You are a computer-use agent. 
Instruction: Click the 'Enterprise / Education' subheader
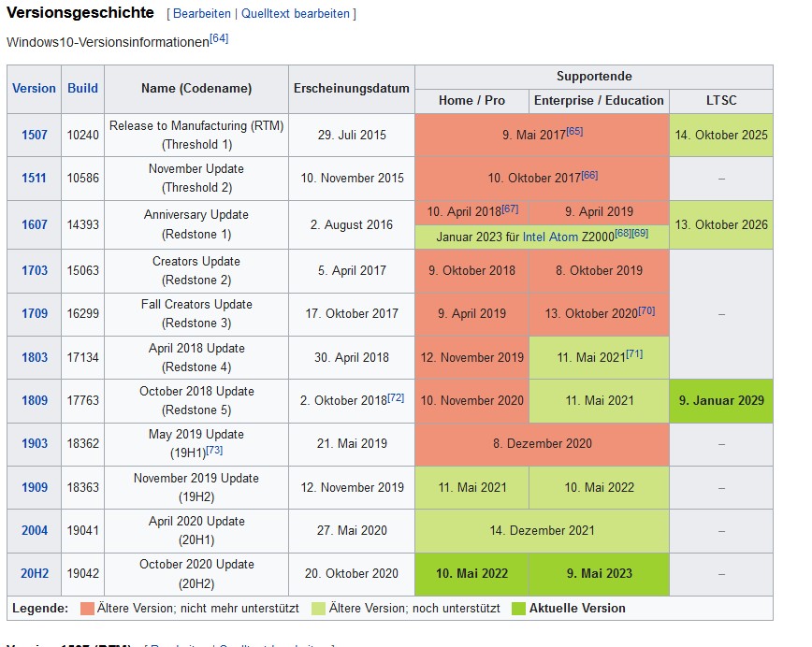[x=599, y=100]
